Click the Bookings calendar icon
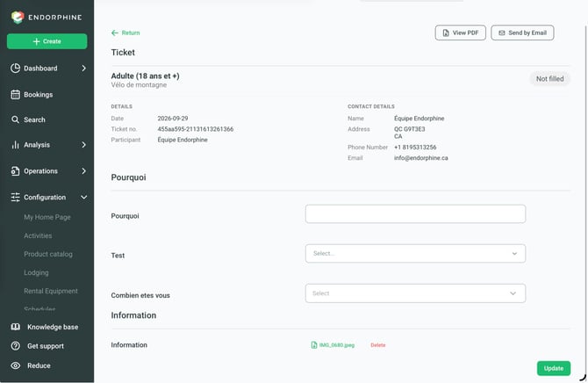 pyautogui.click(x=16, y=94)
